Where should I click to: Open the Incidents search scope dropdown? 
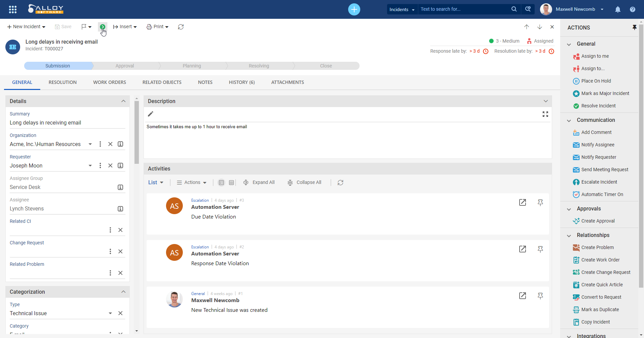(x=402, y=9)
